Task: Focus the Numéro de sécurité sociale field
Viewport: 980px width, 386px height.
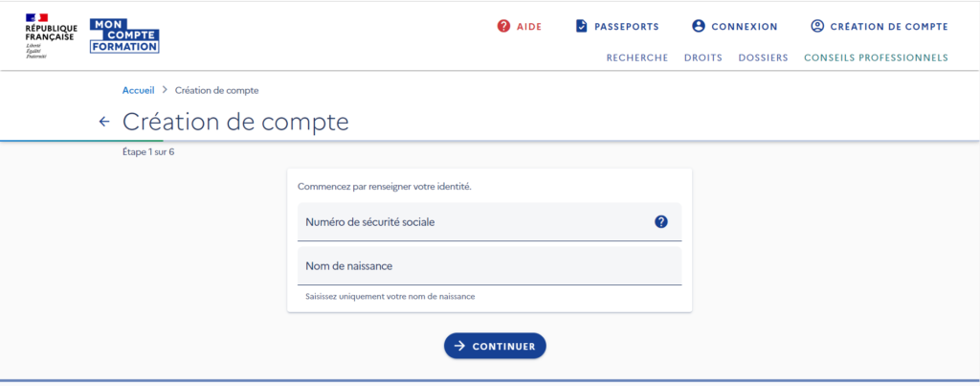Action: point(489,221)
